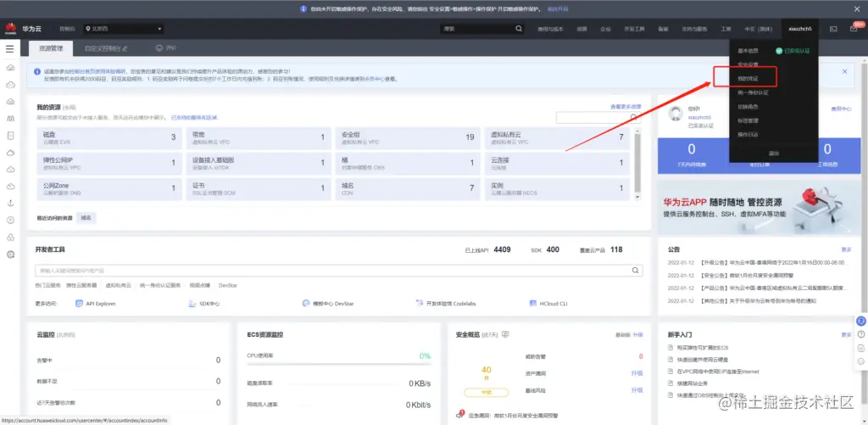Click the search magnifier in the top search bar

[x=519, y=29]
